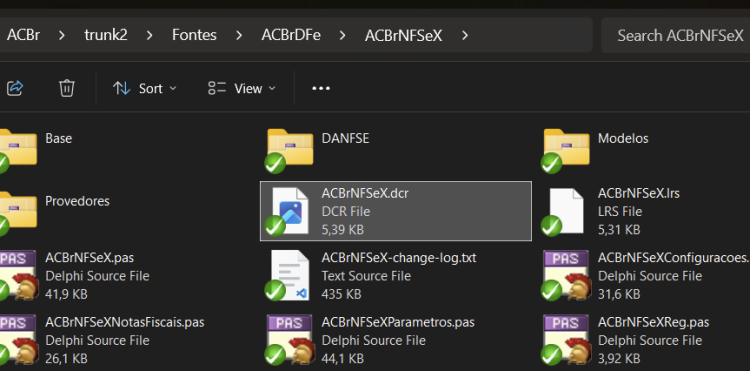Expand chevron after ACBrNFSeX breadcrumb
This screenshot has width=750, height=371.
464,35
